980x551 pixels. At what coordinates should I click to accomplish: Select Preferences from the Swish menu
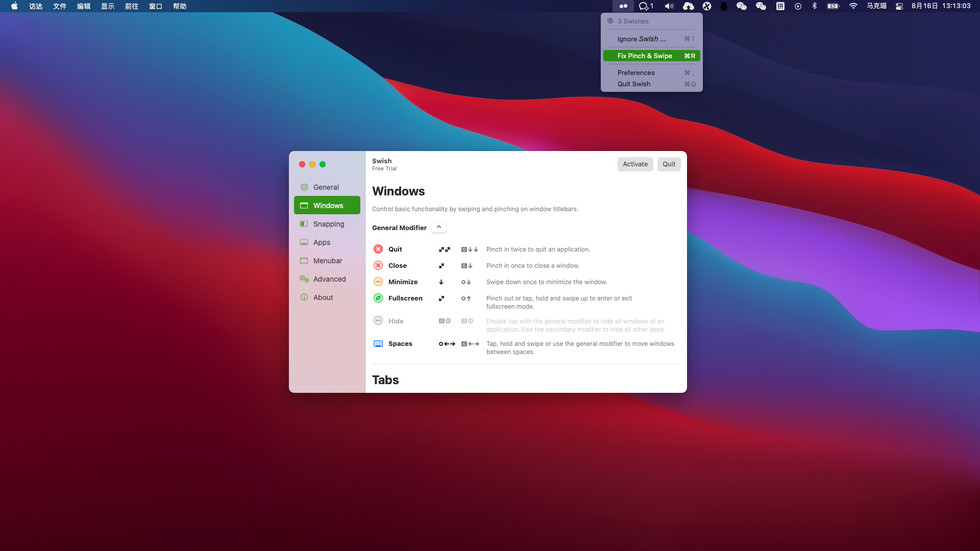[636, 73]
